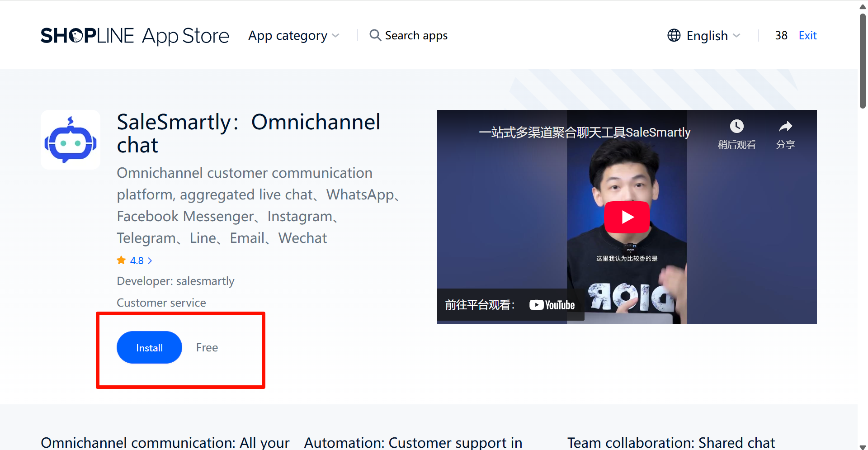Click into the Search apps field
This screenshot has width=868, height=450.
(x=416, y=35)
